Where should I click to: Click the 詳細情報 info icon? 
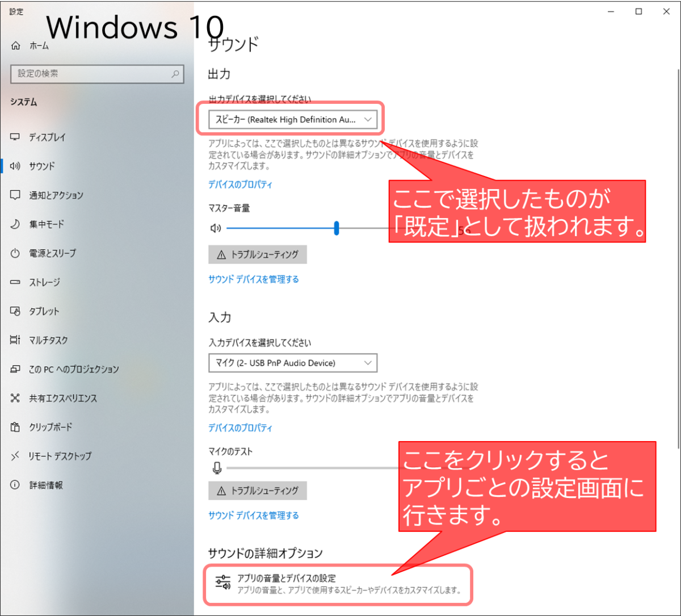[15, 485]
